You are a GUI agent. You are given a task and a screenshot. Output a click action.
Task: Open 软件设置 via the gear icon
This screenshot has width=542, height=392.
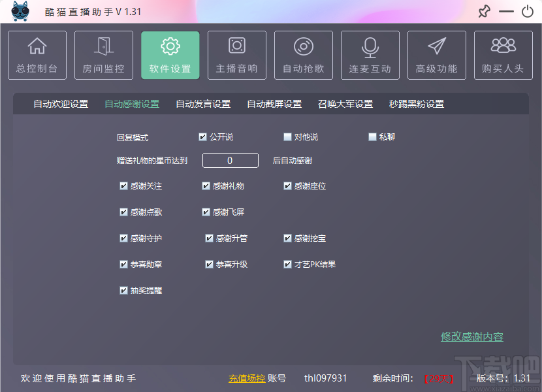point(170,55)
